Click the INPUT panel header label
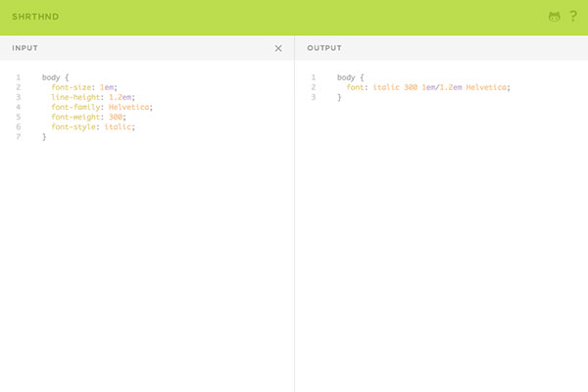Image resolution: width=588 pixels, height=392 pixels. (24, 48)
